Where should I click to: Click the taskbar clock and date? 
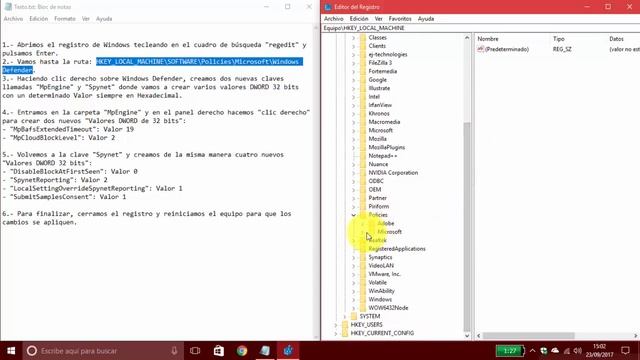[599, 351]
